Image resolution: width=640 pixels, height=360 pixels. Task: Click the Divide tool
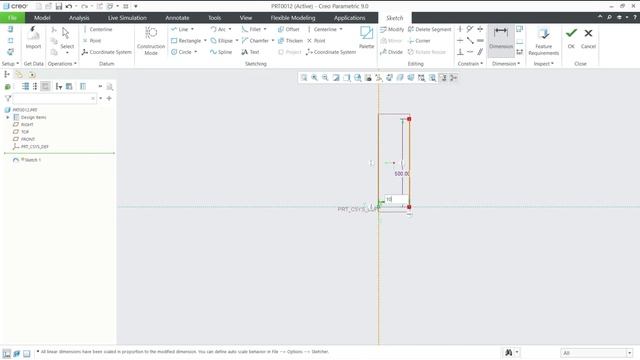tap(391, 52)
